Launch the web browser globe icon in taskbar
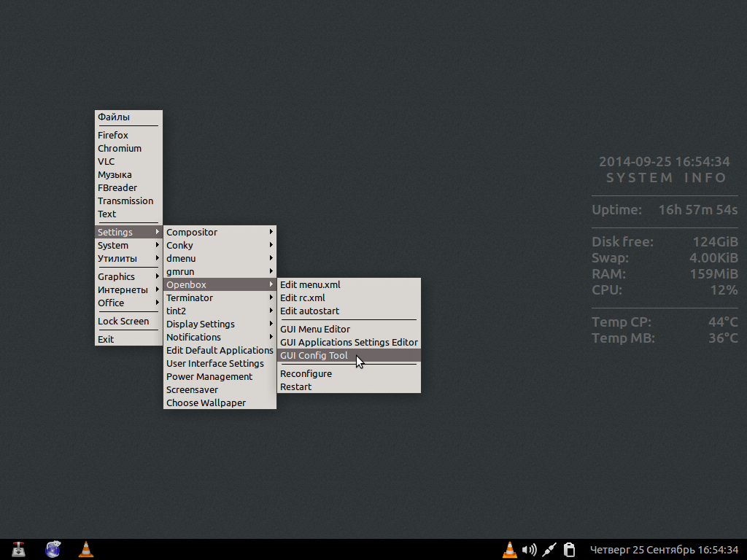Viewport: 747px width, 560px height. coord(53,549)
